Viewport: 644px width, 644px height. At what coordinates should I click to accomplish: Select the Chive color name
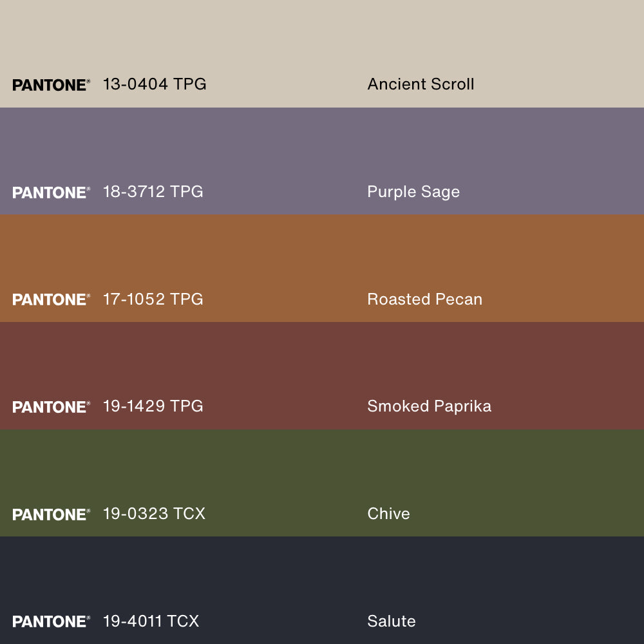pos(388,513)
